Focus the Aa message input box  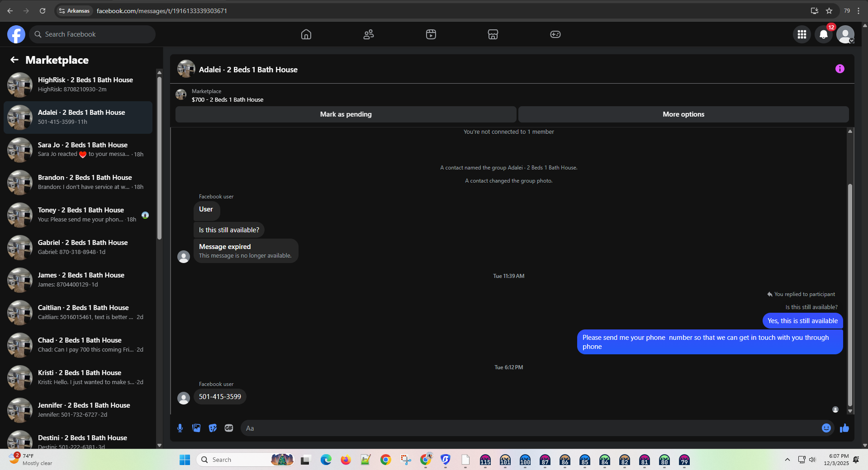pyautogui.click(x=532, y=428)
